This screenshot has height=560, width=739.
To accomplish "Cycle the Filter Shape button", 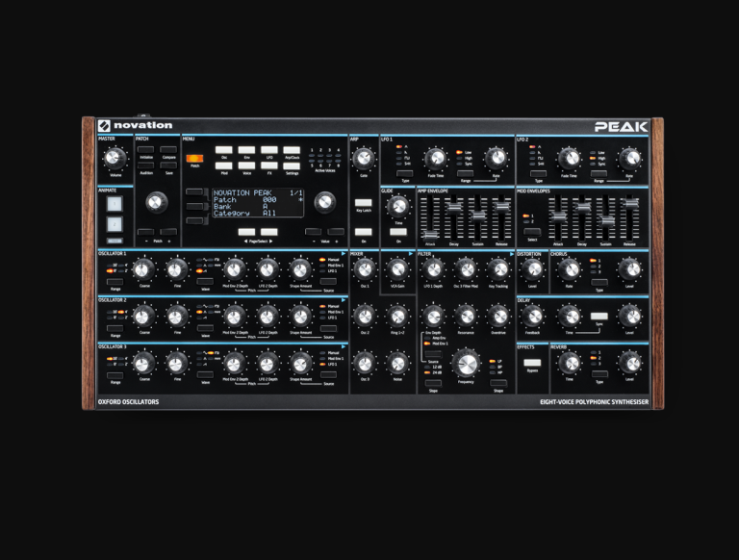I will pos(498,383).
